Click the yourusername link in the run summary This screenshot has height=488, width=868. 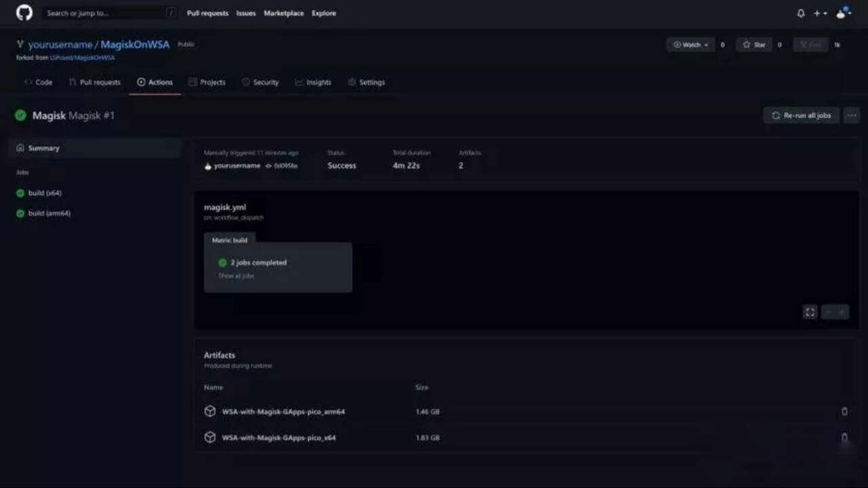(237, 165)
